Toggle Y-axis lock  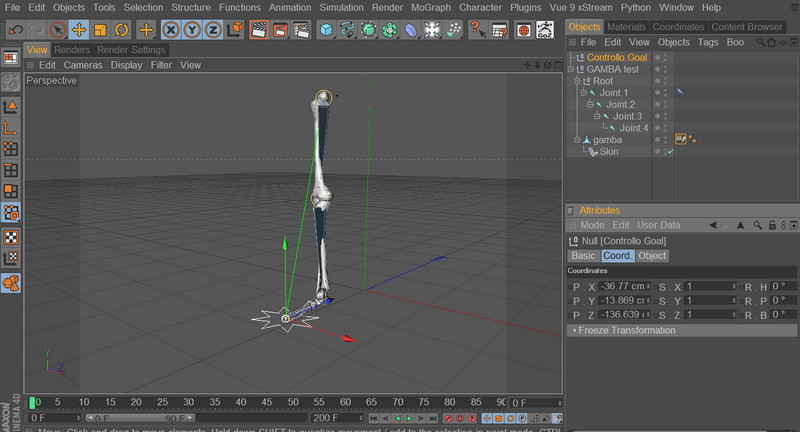point(192,30)
